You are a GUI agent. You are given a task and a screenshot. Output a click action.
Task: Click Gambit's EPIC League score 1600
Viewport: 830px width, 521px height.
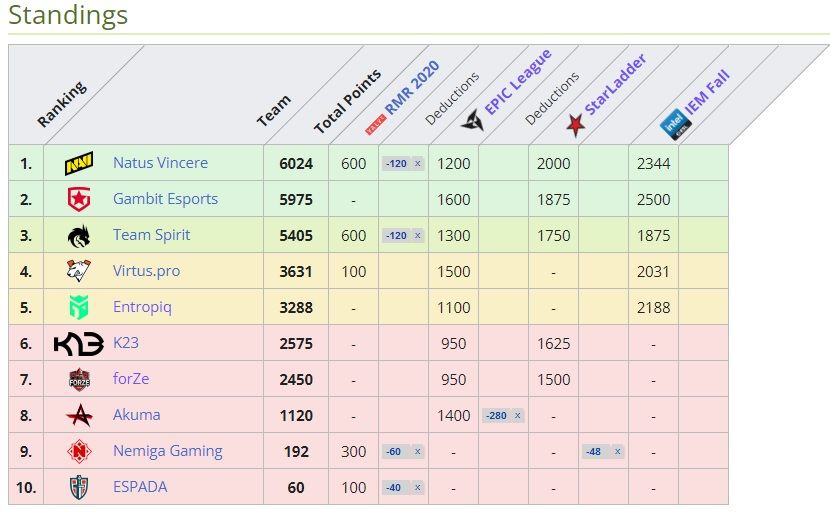454,200
